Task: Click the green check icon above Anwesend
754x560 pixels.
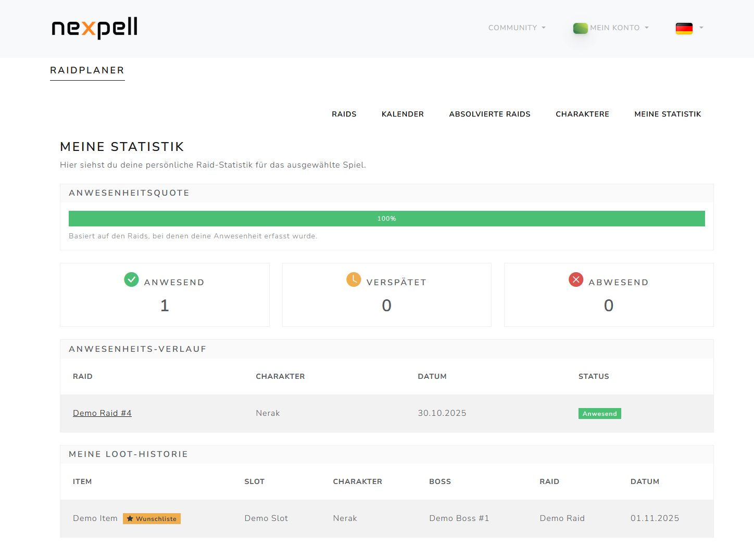Action: point(132,279)
